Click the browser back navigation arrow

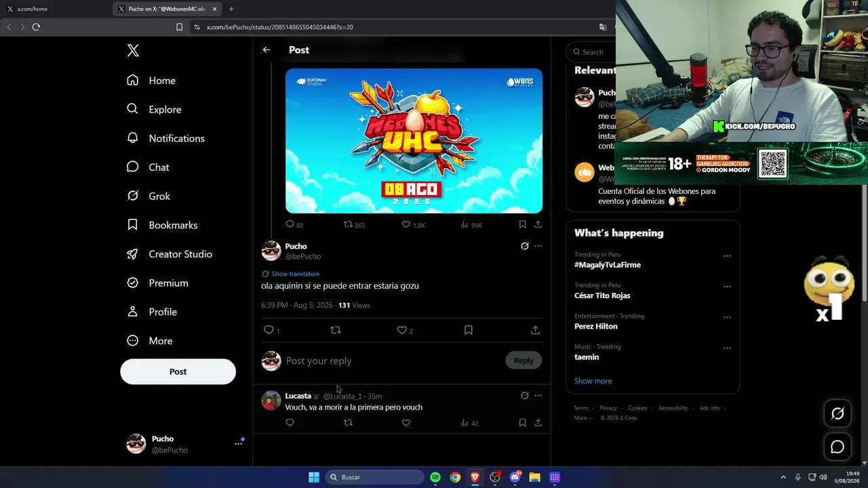click(9, 27)
